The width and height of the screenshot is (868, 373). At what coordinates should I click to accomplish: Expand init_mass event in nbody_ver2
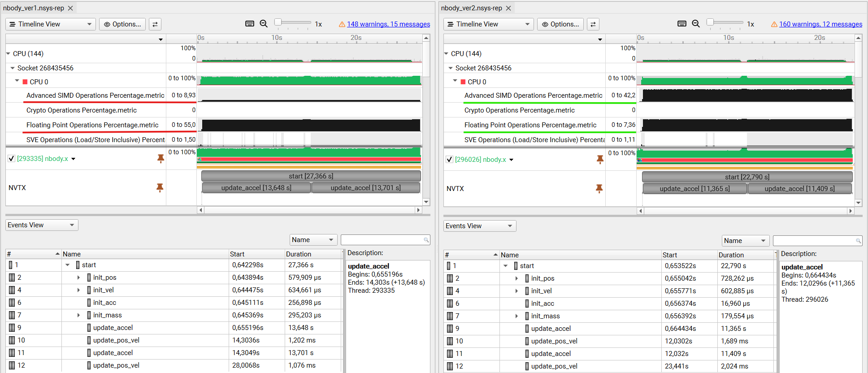[516, 316]
